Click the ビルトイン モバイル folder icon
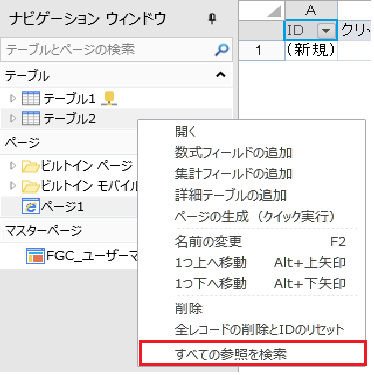Viewport: 374px width, 375px height. [x=31, y=186]
